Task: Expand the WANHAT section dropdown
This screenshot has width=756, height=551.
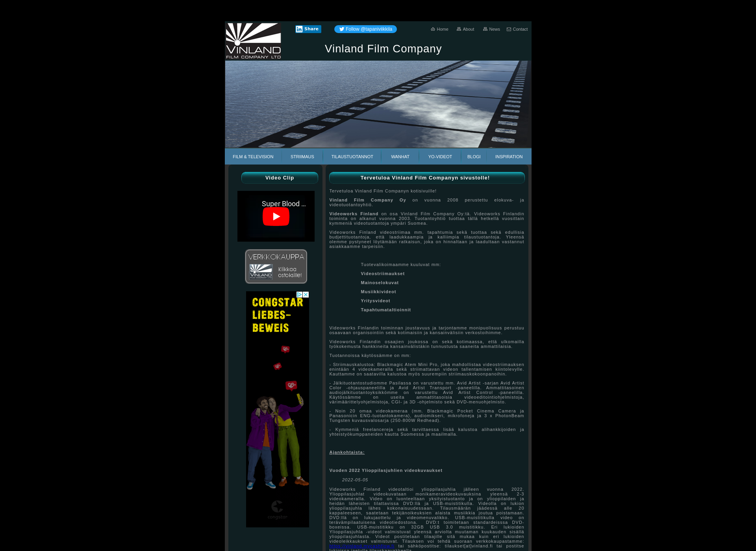Action: coord(400,156)
